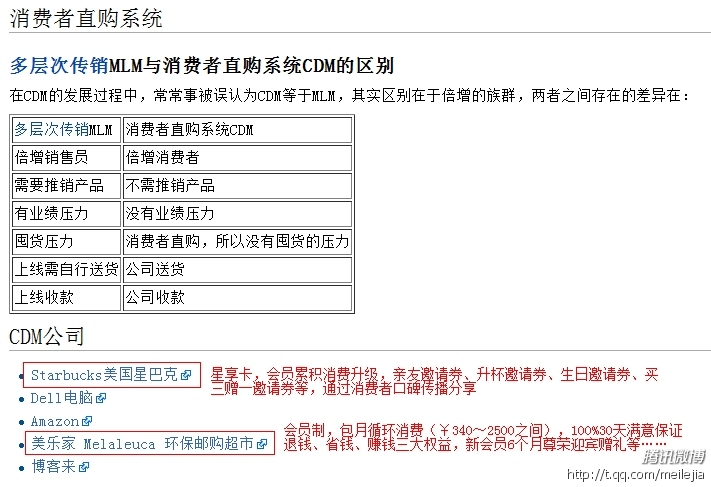Viewport: 711px width, 487px height.
Task: Select the 上线需自行送货 table cell
Action: (x=67, y=269)
